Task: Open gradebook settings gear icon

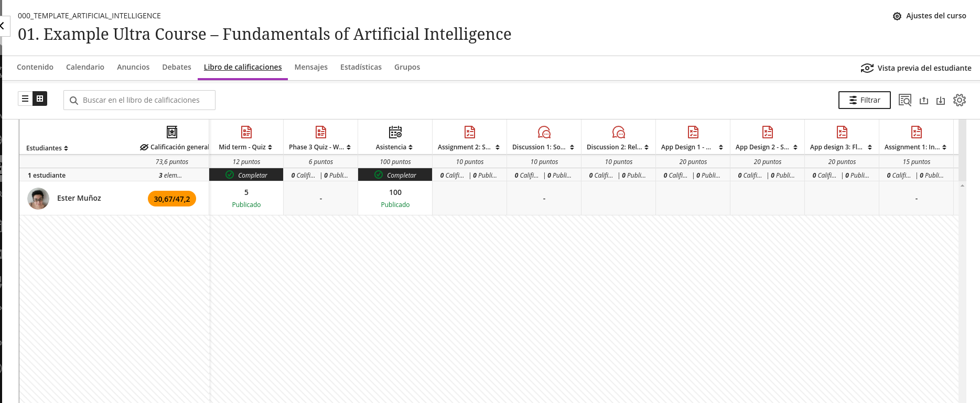Action: pyautogui.click(x=960, y=100)
